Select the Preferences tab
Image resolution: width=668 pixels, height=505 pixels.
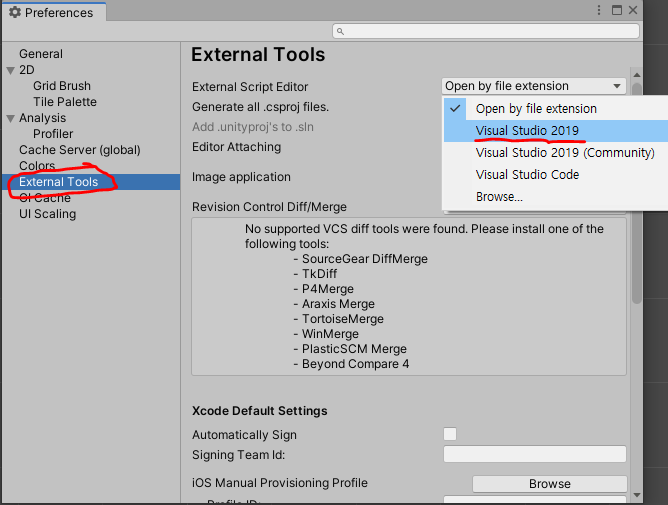[x=54, y=12]
